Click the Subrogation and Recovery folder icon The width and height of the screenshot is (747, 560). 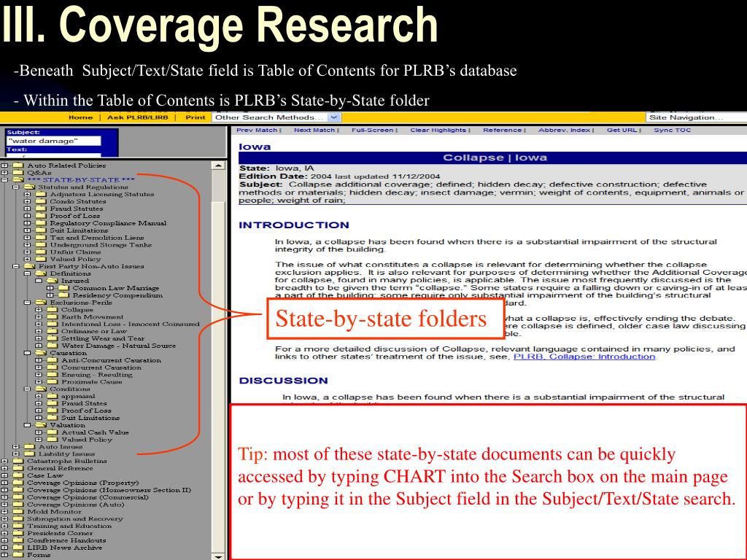[18, 518]
